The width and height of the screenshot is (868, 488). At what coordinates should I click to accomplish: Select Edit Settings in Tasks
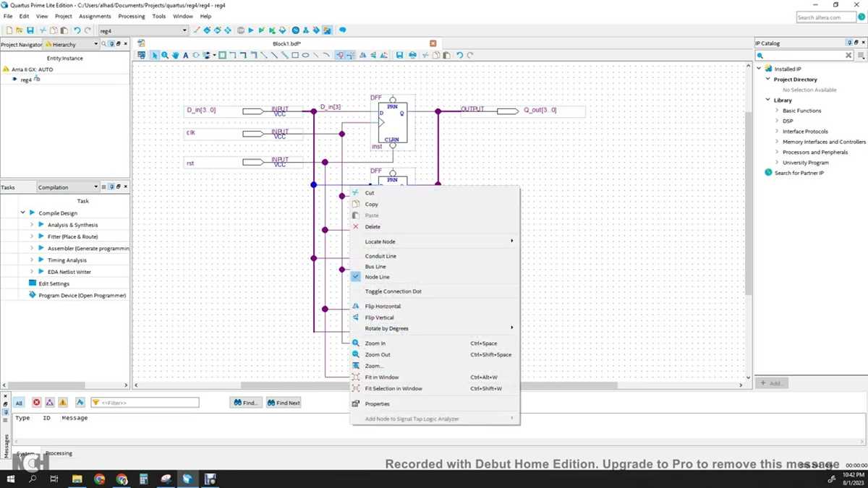(x=54, y=283)
